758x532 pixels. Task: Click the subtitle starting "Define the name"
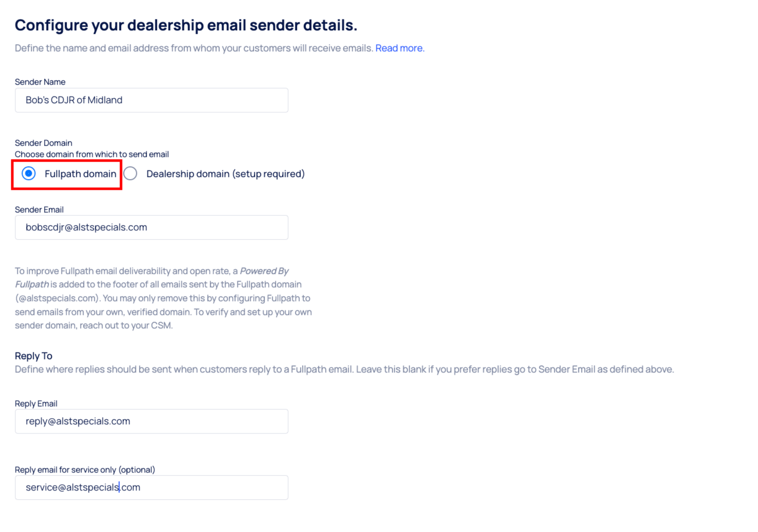coord(194,48)
